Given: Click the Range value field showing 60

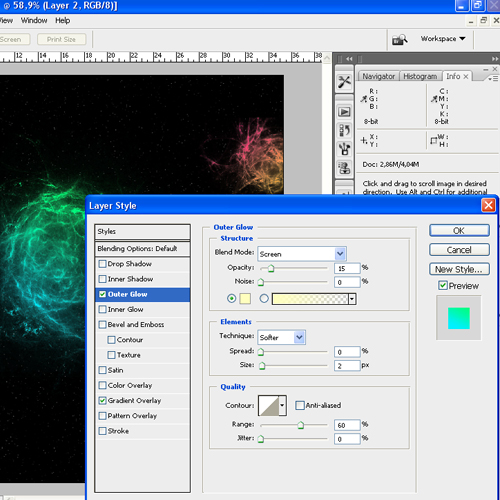Looking at the screenshot, I should [x=347, y=425].
